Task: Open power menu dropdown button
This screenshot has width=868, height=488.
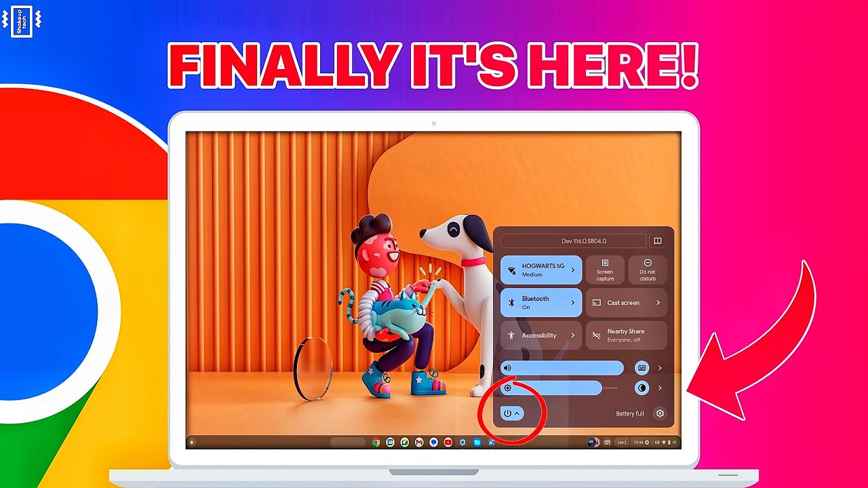Action: [x=512, y=413]
